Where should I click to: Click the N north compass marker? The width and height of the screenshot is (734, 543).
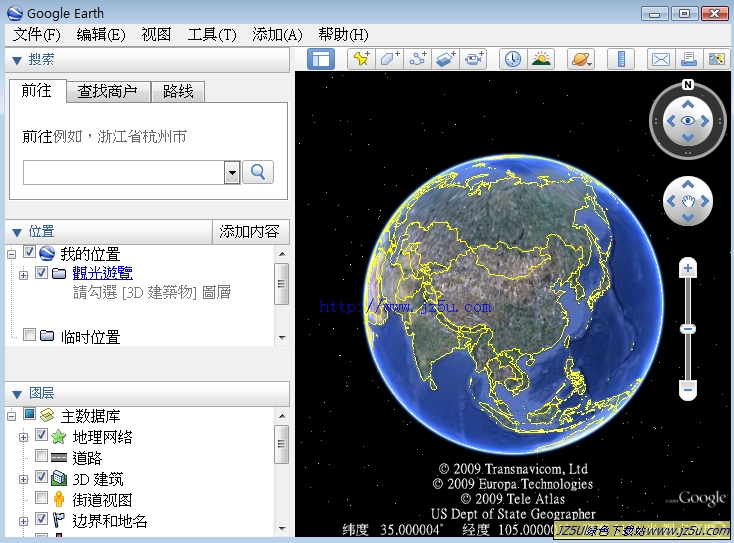[687, 84]
